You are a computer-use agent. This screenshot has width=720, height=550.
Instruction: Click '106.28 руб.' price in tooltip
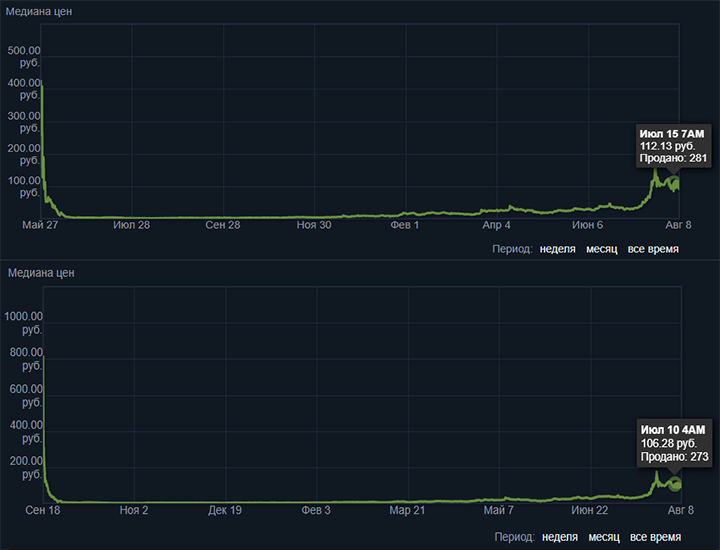[x=669, y=443]
